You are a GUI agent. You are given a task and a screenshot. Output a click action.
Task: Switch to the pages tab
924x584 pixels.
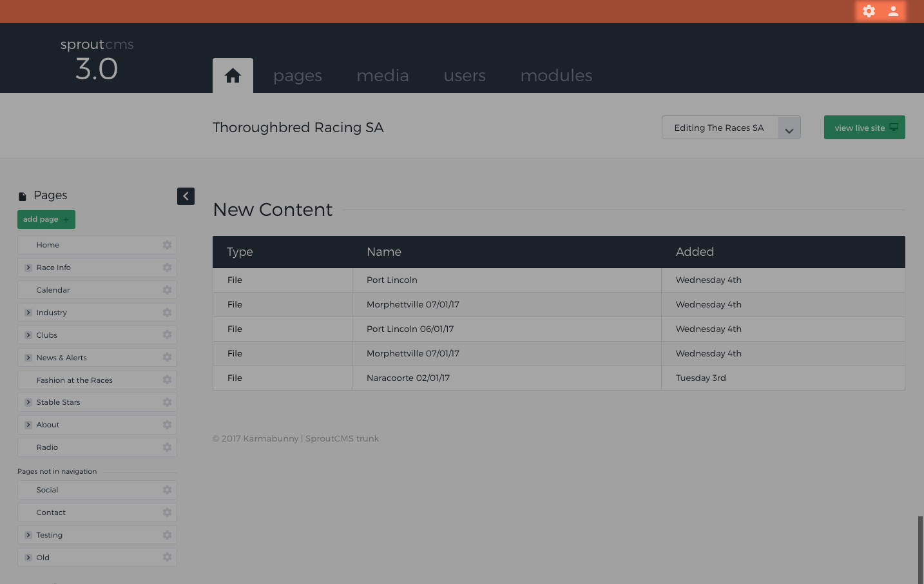[x=298, y=75]
